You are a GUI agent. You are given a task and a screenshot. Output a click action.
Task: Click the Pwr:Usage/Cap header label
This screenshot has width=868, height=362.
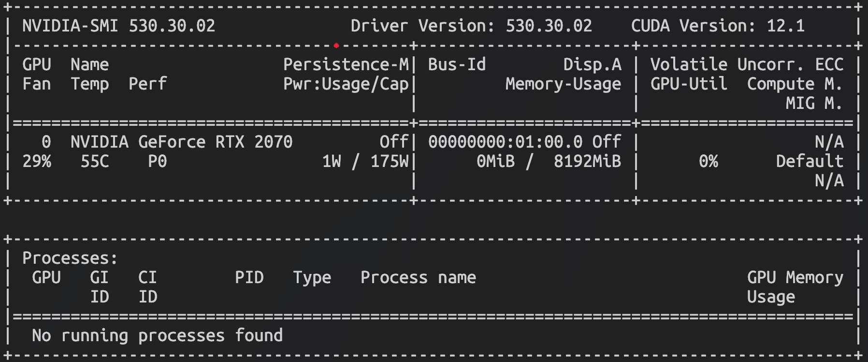pyautogui.click(x=346, y=84)
